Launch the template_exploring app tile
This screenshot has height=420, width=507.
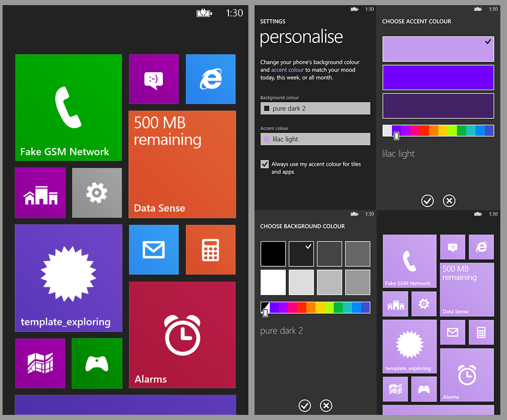[x=68, y=278]
